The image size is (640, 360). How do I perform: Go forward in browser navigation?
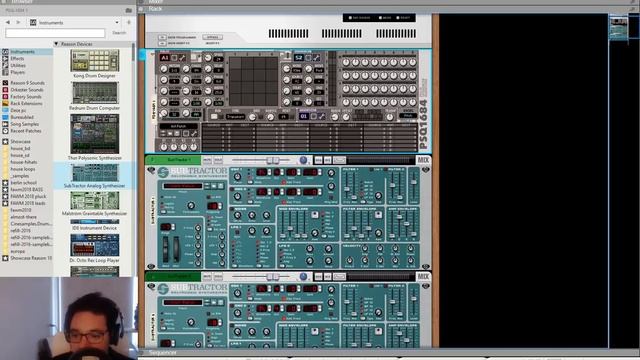click(18, 22)
